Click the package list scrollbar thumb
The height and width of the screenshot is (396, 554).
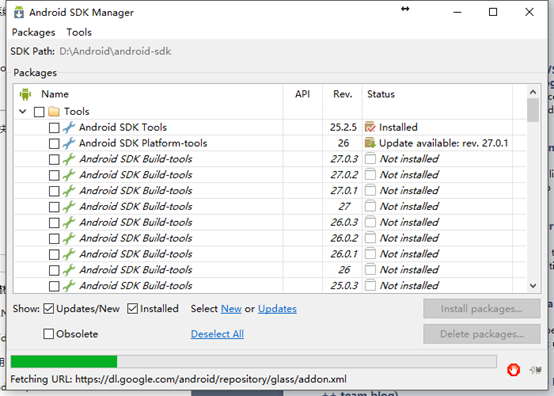tap(533, 110)
